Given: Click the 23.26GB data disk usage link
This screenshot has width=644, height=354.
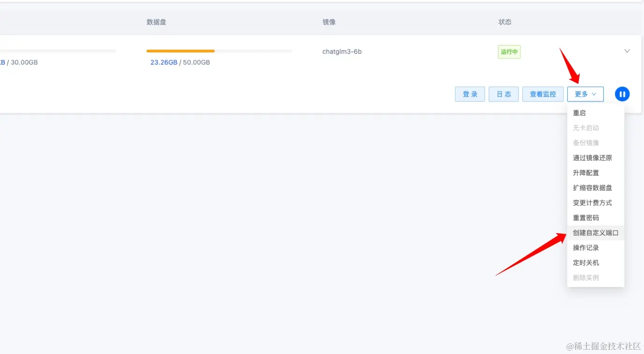Looking at the screenshot, I should pyautogui.click(x=164, y=62).
